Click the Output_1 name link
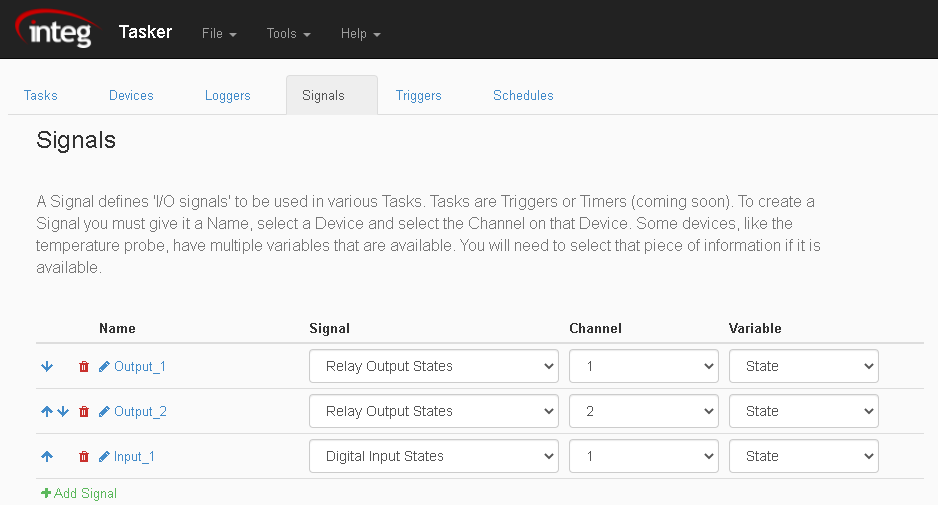Screen dimensions: 938x505 (140, 366)
